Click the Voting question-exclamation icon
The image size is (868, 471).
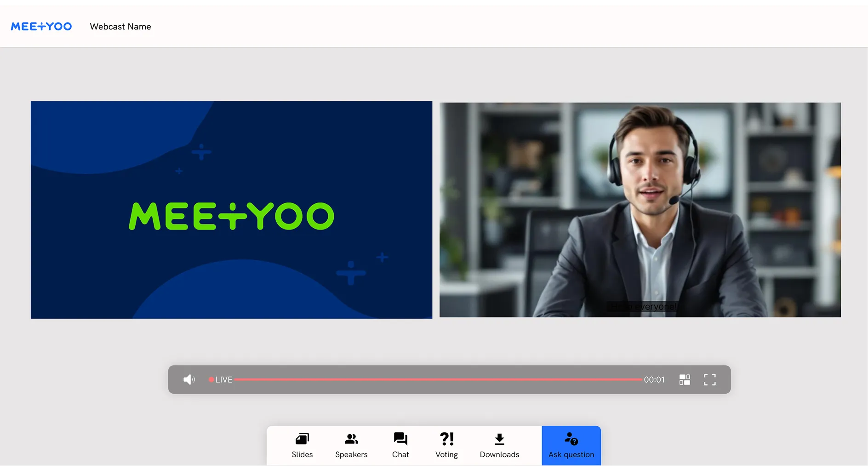446,439
